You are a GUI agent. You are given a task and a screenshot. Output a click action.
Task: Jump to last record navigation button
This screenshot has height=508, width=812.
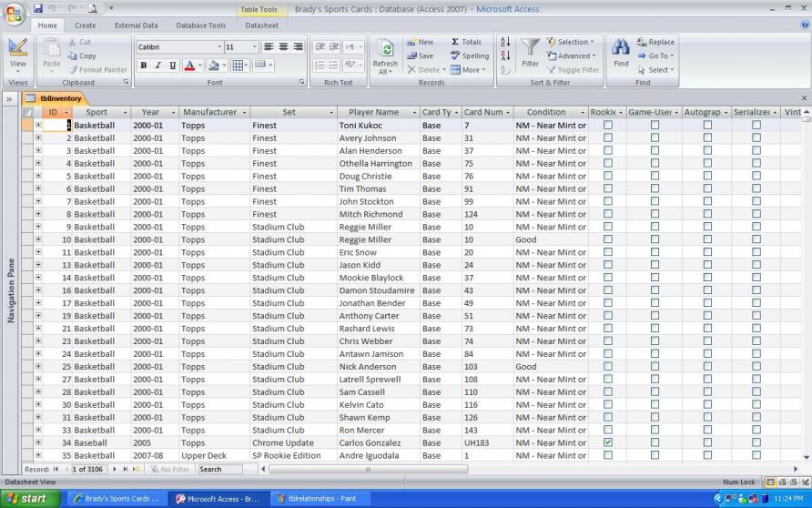125,469
